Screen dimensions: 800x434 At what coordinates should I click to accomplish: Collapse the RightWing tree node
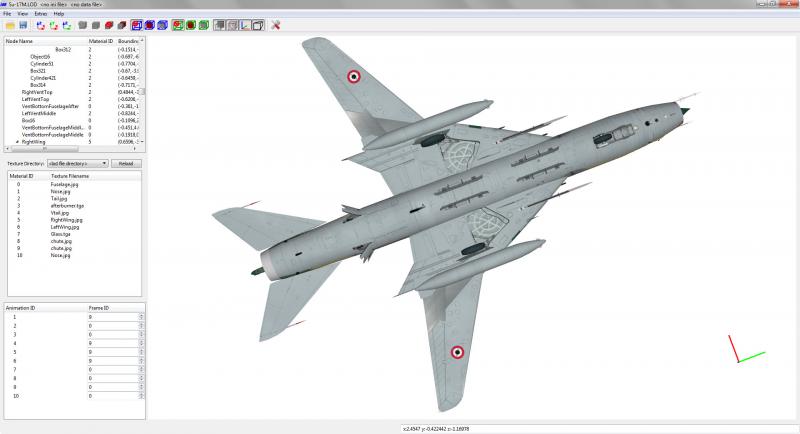(x=17, y=142)
